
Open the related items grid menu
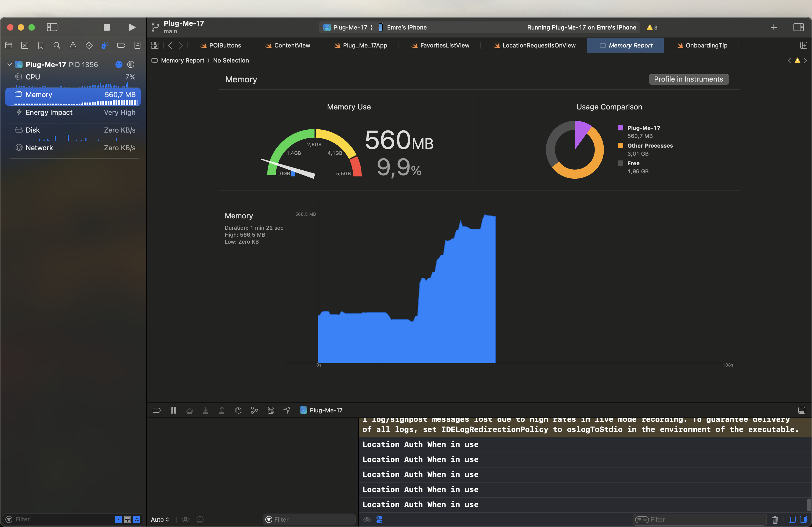pos(155,45)
